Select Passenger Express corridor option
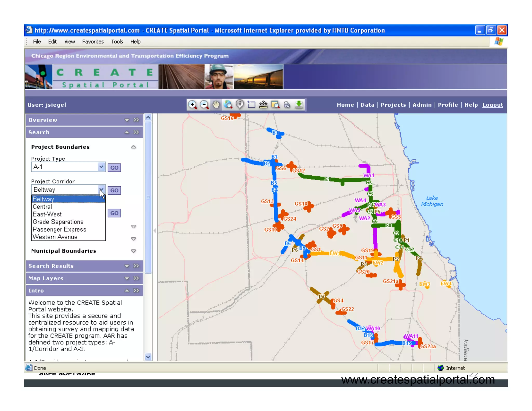 tap(68, 229)
